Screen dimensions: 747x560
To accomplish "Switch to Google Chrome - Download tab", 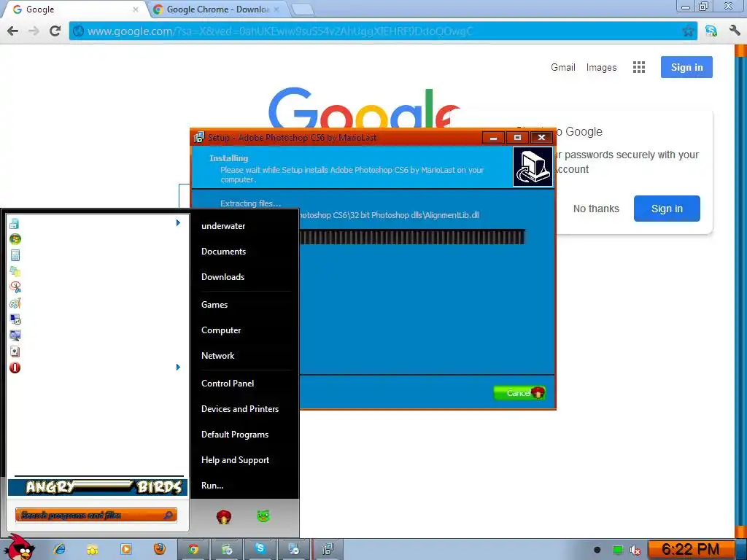I will pos(217,9).
